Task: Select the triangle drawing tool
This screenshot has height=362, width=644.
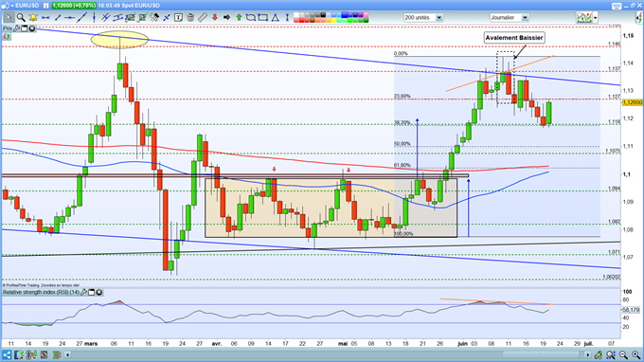Action: point(275,18)
